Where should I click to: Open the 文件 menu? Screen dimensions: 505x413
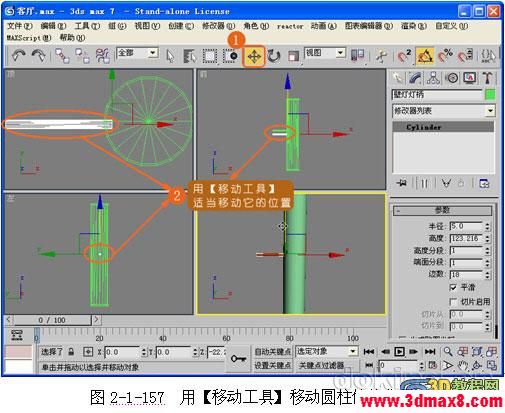[19, 26]
